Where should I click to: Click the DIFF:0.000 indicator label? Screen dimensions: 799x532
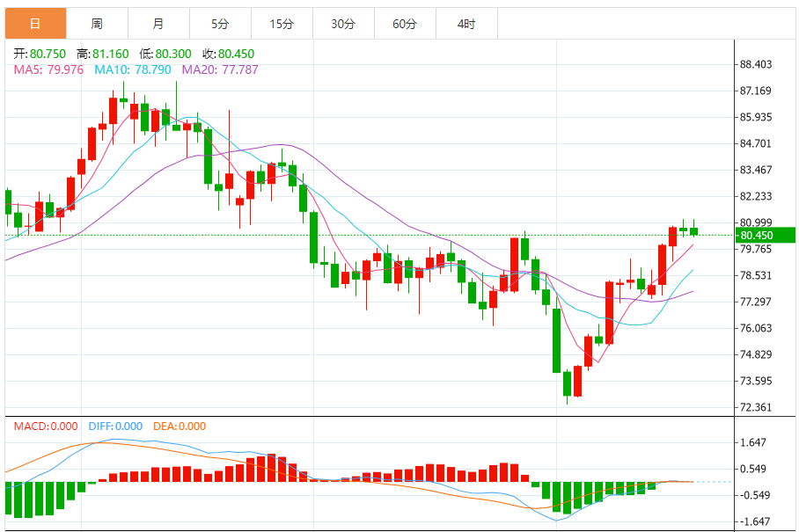115,426
